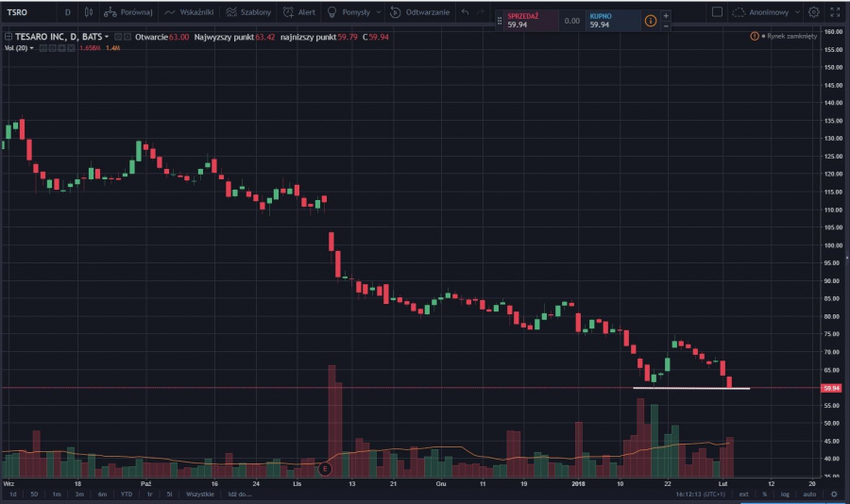Open the Wskaźniki indicators menu
This screenshot has width=850, height=504.
coord(189,13)
